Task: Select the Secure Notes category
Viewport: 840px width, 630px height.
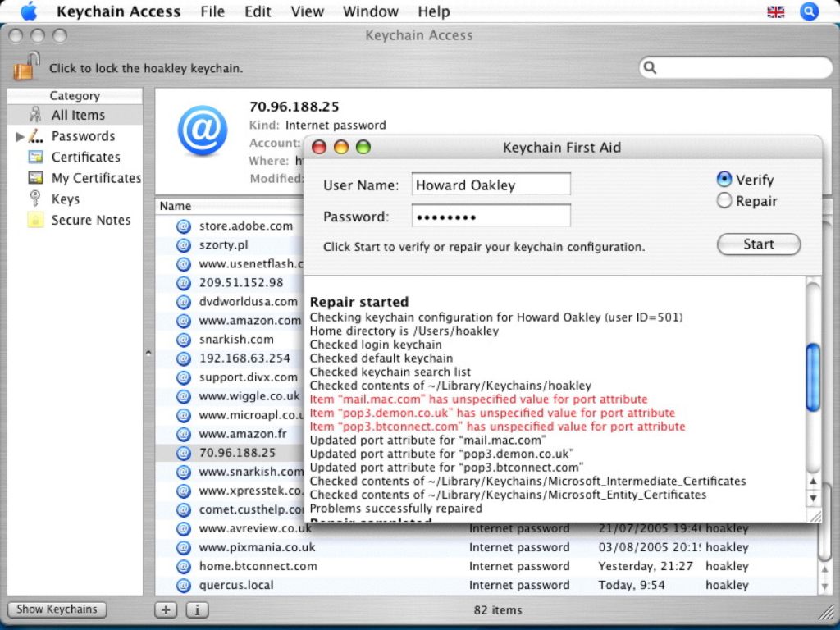Action: pyautogui.click(x=90, y=220)
